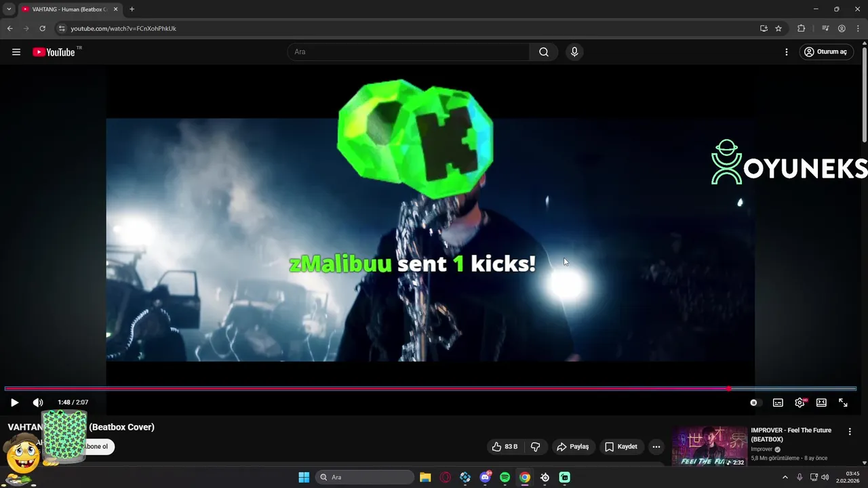Viewport: 868px width, 488px height.
Task: Click the site information icon in address bar
Action: point(62,28)
